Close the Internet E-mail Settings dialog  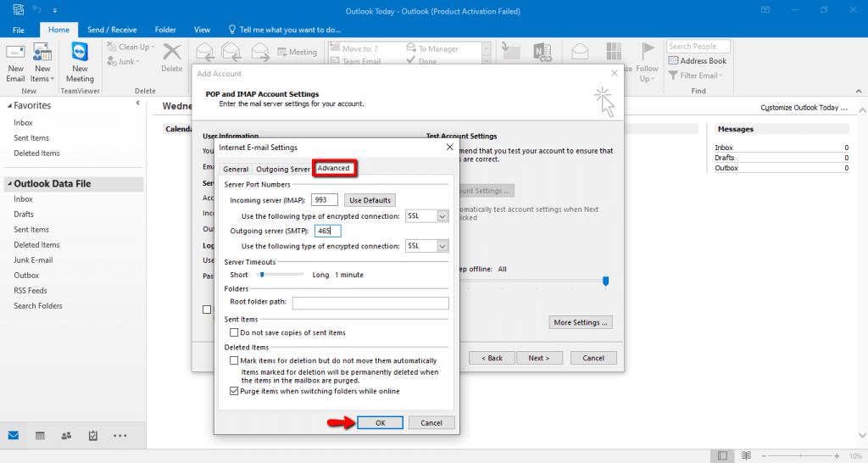tap(449, 147)
